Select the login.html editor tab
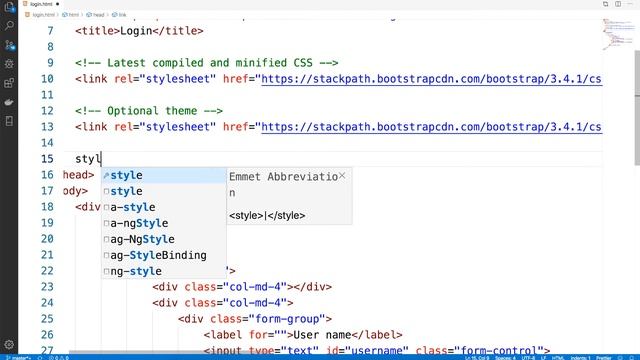 click(41, 4)
